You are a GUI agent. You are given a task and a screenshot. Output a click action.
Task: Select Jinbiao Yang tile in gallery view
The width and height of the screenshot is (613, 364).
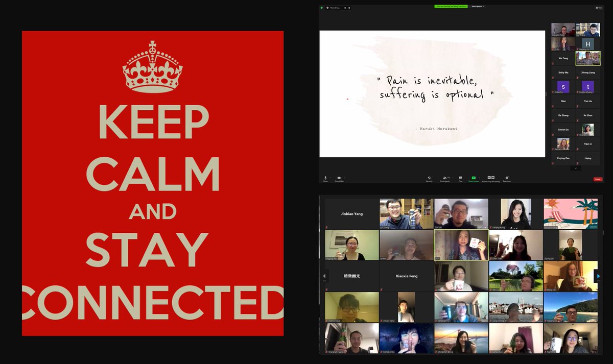click(352, 213)
